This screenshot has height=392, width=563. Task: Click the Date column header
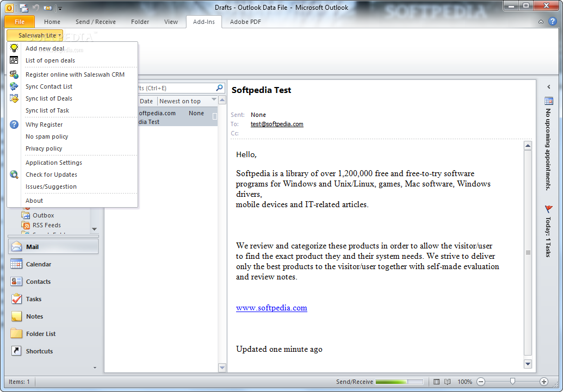point(146,101)
